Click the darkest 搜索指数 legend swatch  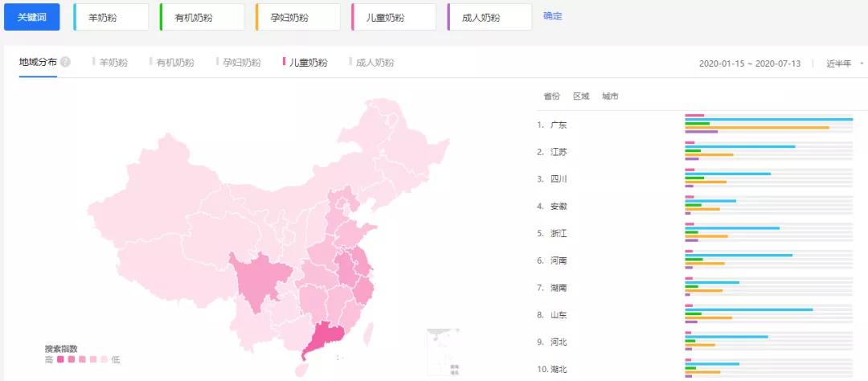click(x=60, y=359)
